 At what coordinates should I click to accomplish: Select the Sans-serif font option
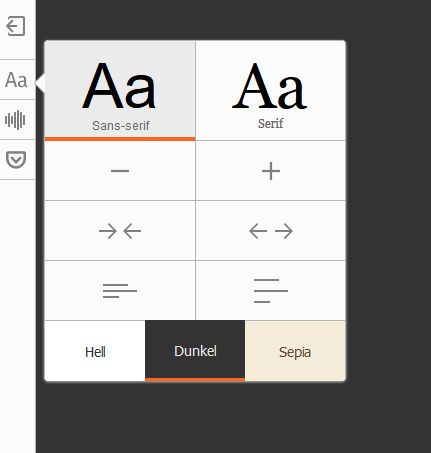click(120, 91)
